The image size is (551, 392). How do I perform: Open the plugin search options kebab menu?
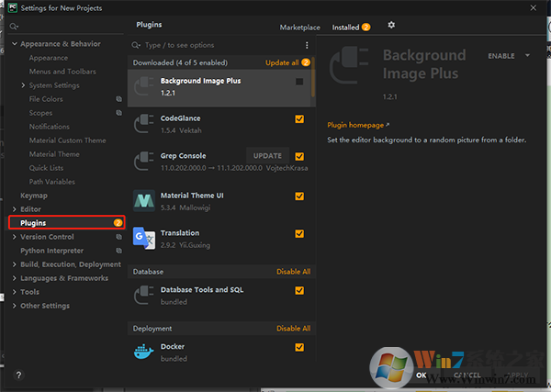point(307,45)
